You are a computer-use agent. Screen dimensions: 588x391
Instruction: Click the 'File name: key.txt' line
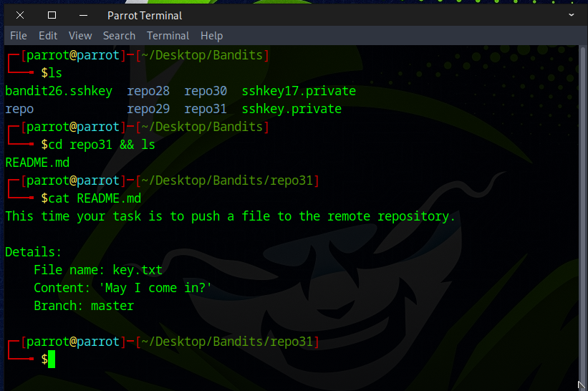[x=98, y=270]
